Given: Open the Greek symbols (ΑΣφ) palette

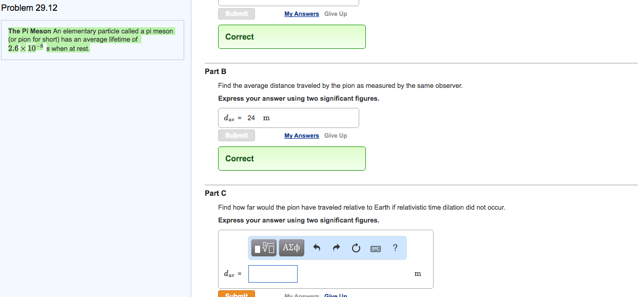Looking at the screenshot, I should click(291, 248).
